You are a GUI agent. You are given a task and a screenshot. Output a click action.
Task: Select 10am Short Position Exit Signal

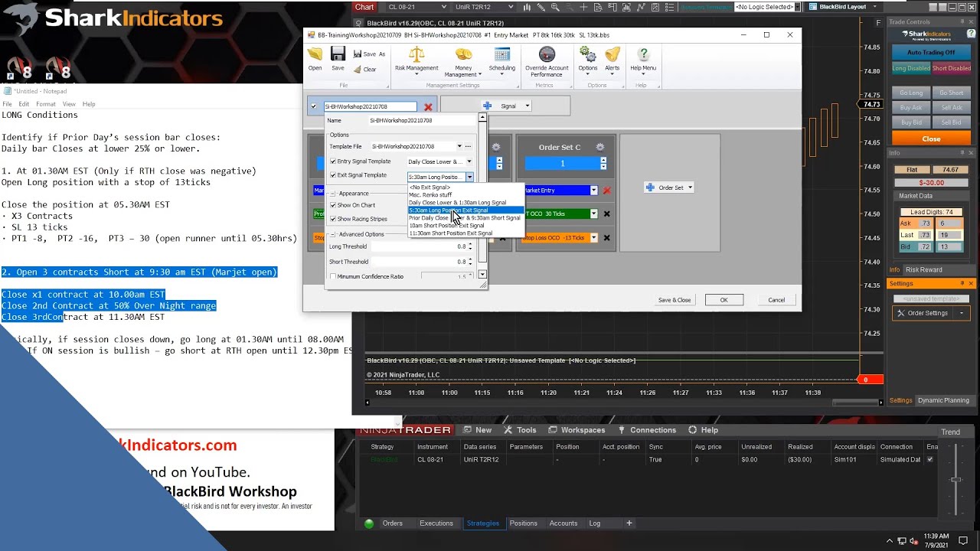tap(446, 226)
